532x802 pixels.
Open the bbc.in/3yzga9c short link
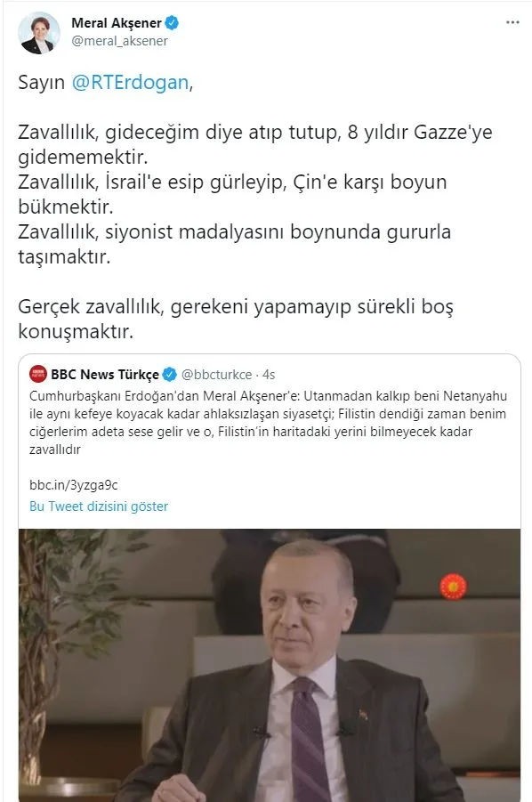click(74, 485)
